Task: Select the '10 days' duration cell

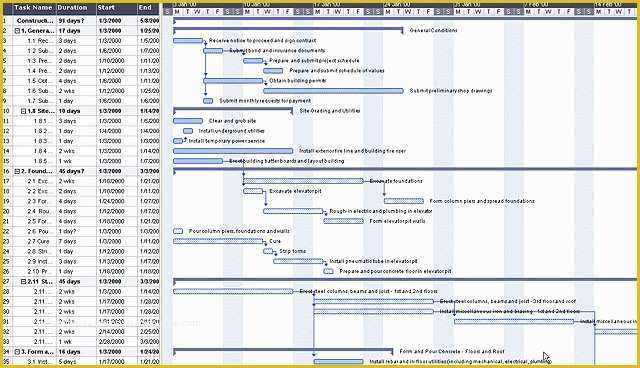Action: point(76,111)
